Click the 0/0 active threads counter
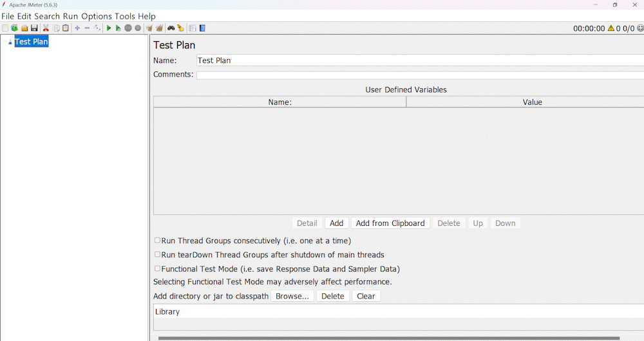Viewport: 644px width, 341px height. (x=629, y=28)
